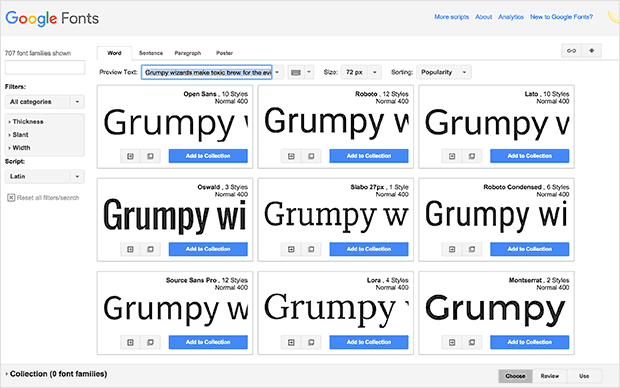
Task: Open the preview text dropdown arrow
Action: pos(277,72)
